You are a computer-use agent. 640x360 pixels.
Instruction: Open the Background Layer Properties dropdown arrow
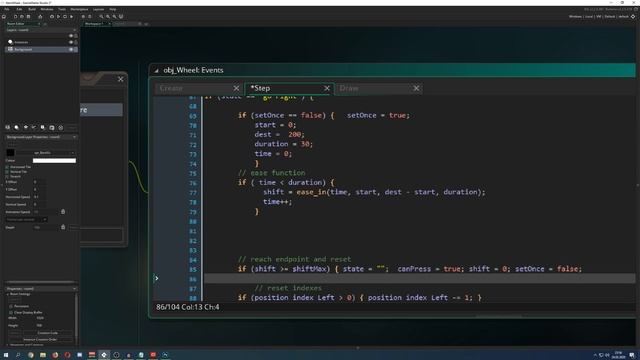pos(74,137)
